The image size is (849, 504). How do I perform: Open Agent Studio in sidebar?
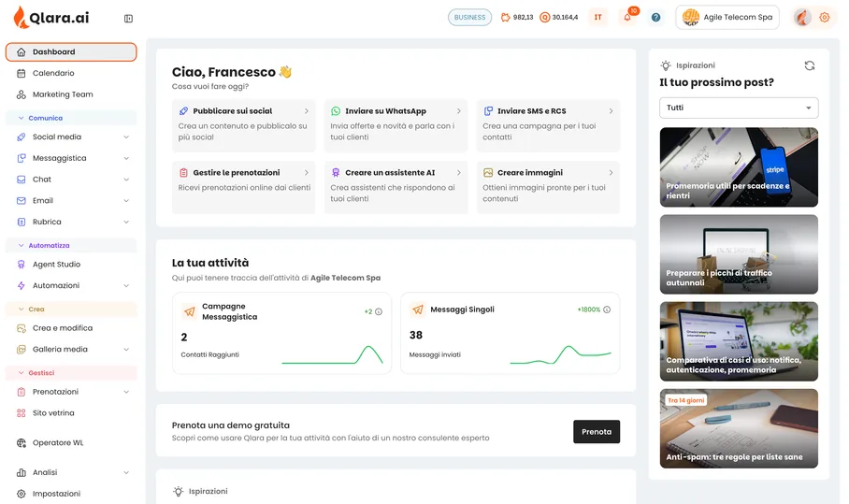click(x=71, y=265)
